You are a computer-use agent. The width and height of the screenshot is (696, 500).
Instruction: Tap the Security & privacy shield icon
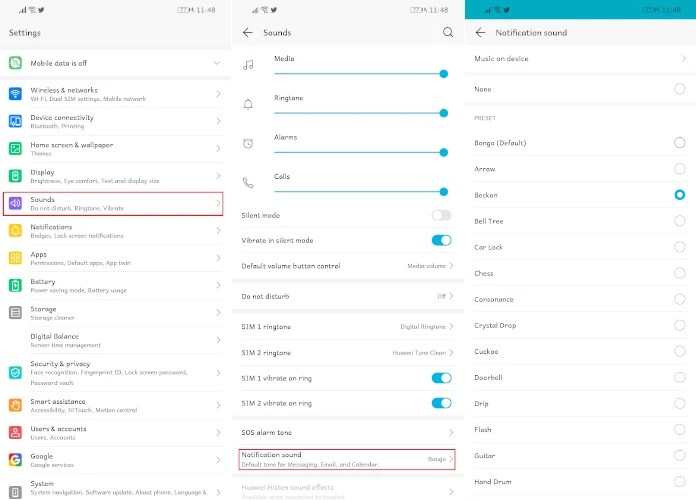click(x=16, y=373)
